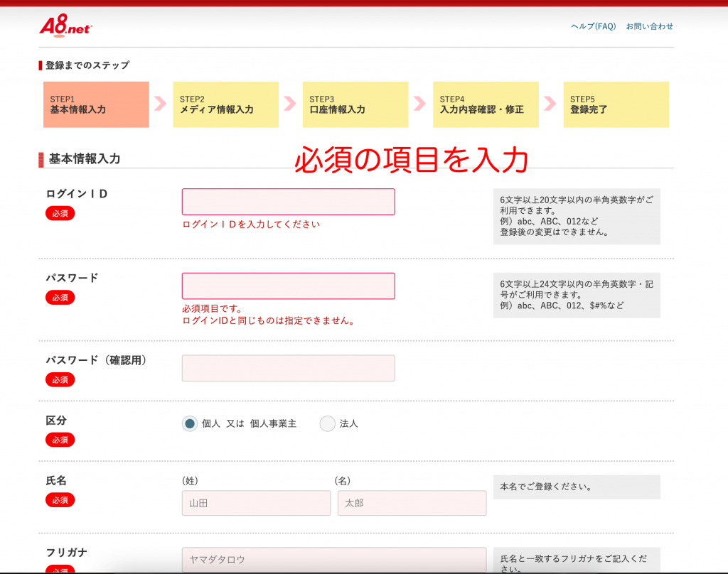Image resolution: width=728 pixels, height=574 pixels.
Task: Open the お問い合わせ link
Action: (x=649, y=26)
